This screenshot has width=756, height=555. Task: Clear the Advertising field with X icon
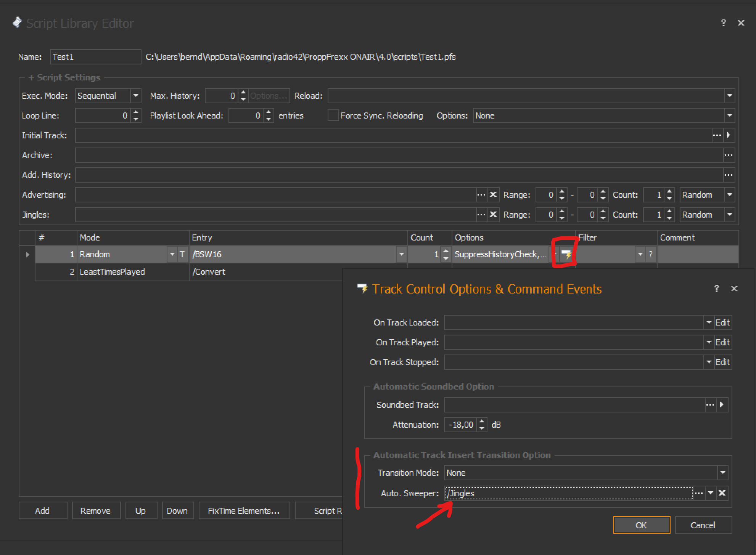pyautogui.click(x=493, y=195)
